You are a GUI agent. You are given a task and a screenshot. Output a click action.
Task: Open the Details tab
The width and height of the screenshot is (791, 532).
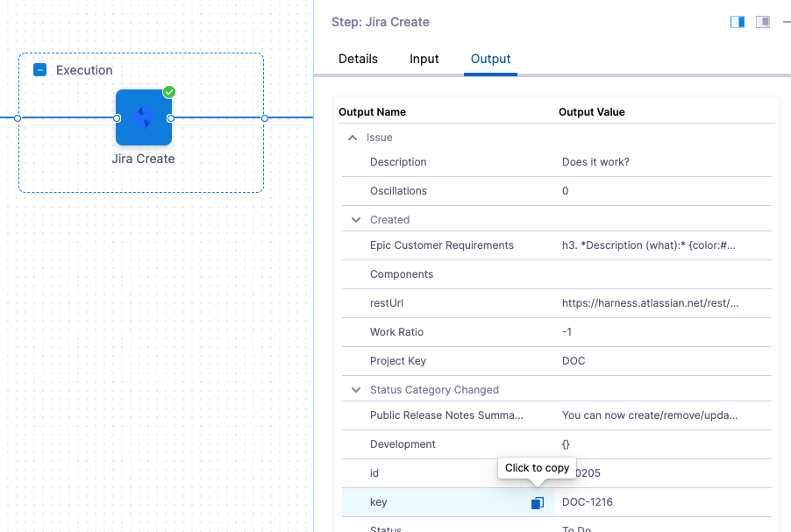pyautogui.click(x=358, y=59)
